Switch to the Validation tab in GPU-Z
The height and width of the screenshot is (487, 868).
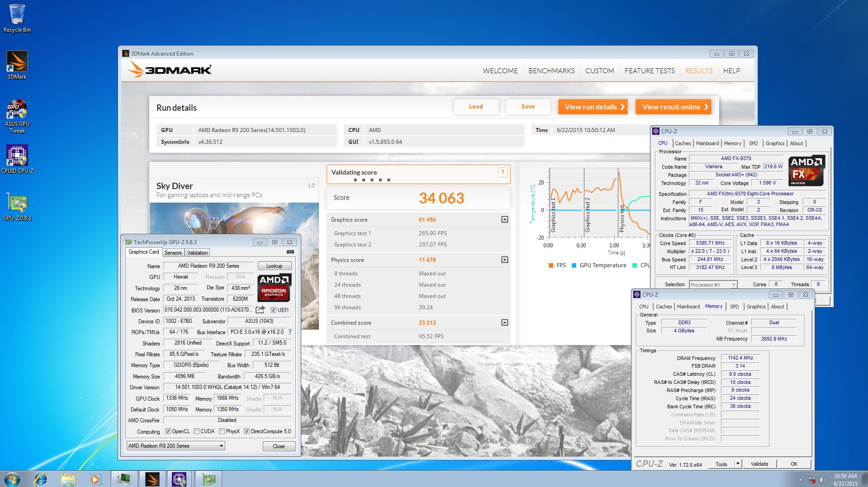tap(198, 253)
